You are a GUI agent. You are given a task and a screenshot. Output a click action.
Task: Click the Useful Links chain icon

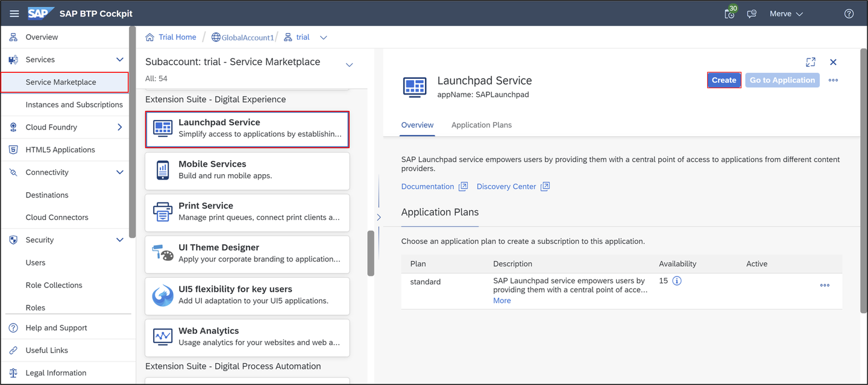[x=13, y=350]
